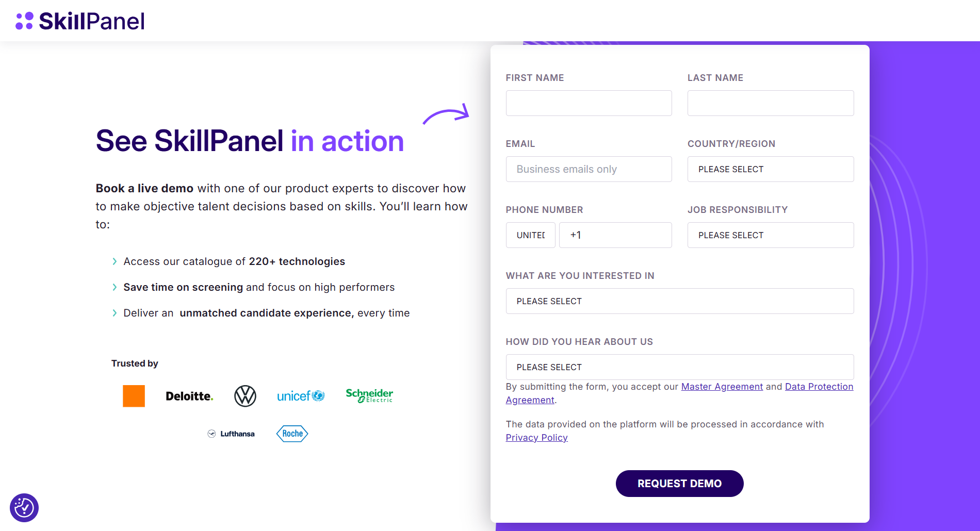The image size is (980, 531).
Task: Click the Roche logo
Action: tap(292, 434)
